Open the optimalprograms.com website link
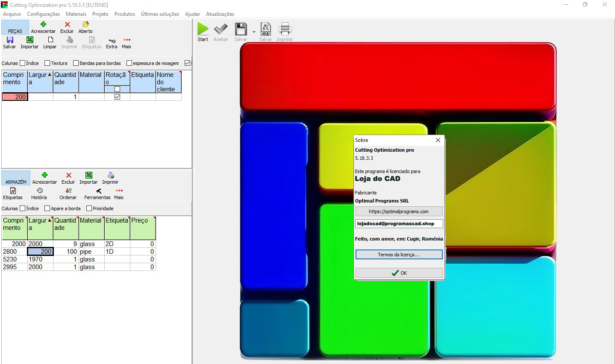This screenshot has width=615, height=364. click(x=399, y=211)
